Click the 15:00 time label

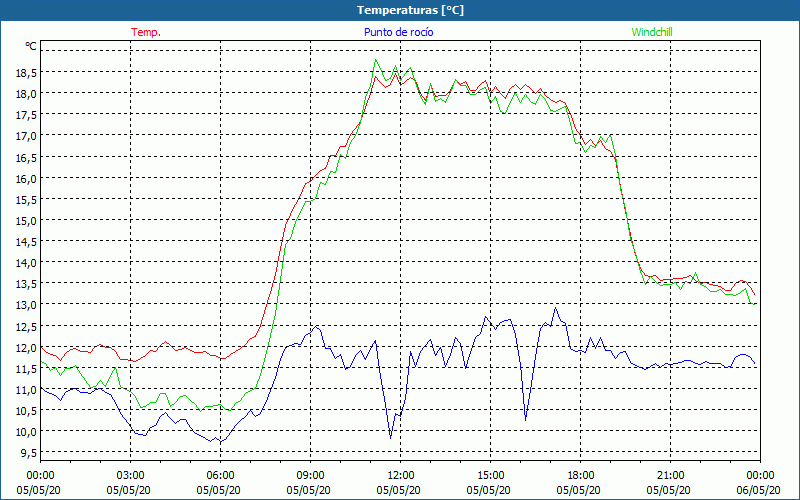pos(491,476)
